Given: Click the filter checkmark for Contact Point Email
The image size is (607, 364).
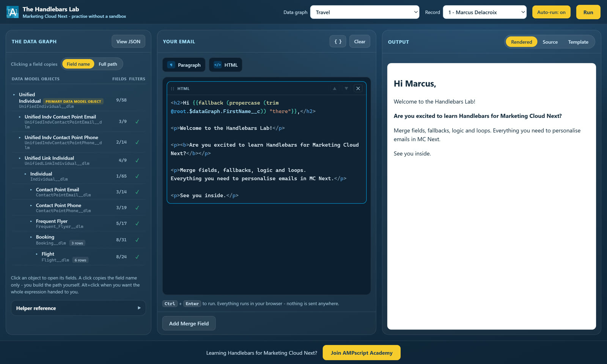Looking at the screenshot, I should 137,192.
